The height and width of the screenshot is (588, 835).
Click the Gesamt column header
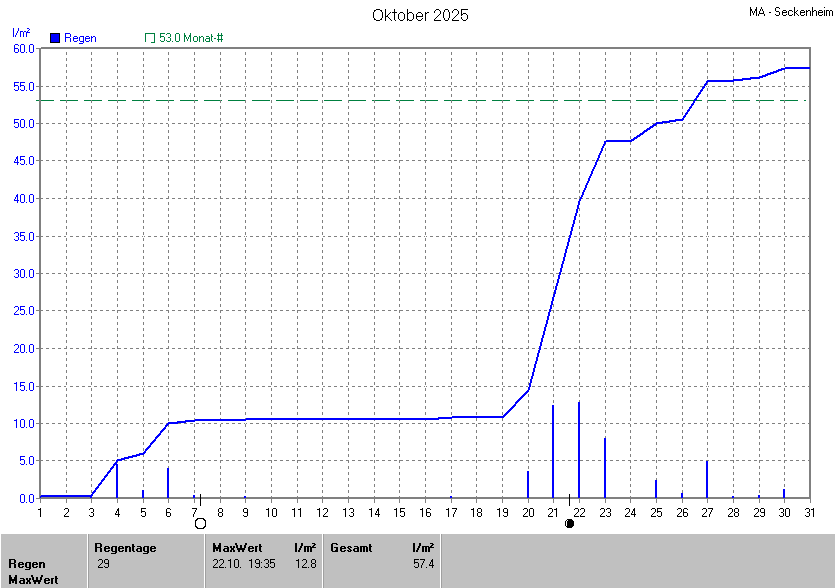(351, 547)
